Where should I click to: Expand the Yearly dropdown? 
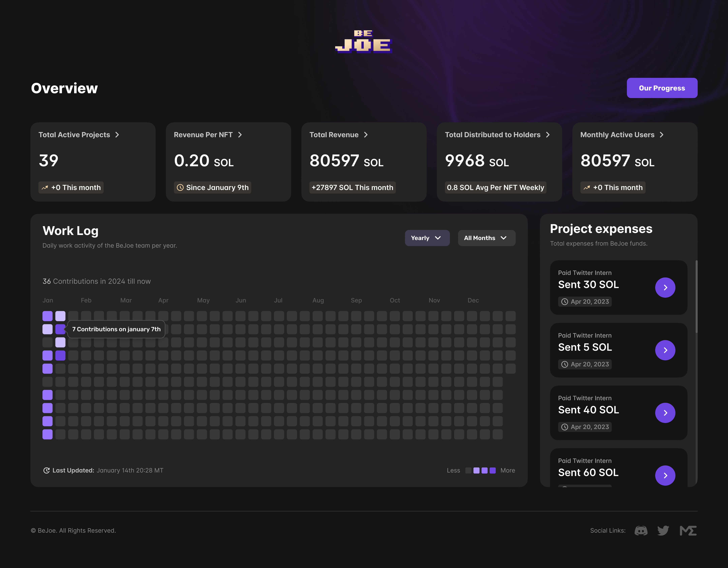(x=427, y=238)
